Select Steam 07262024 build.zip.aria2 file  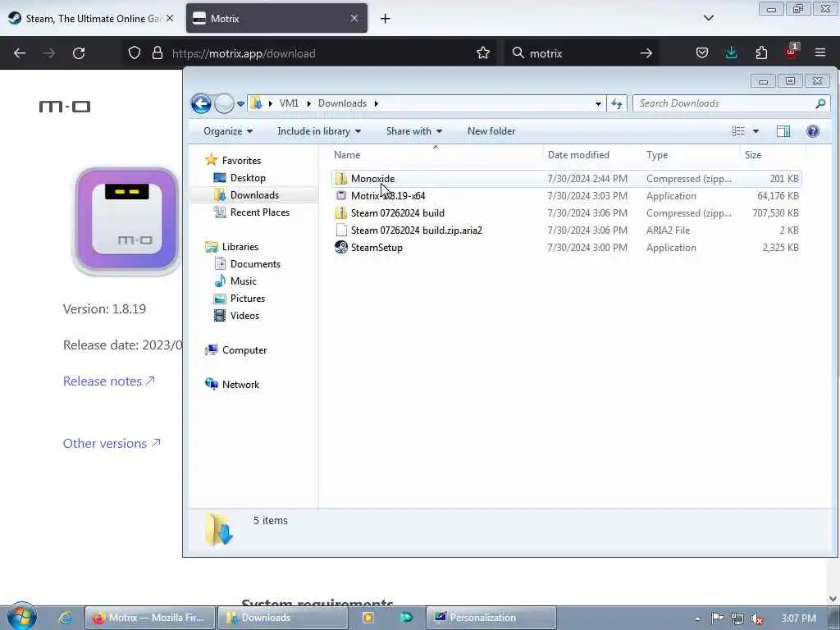pos(566,230)
